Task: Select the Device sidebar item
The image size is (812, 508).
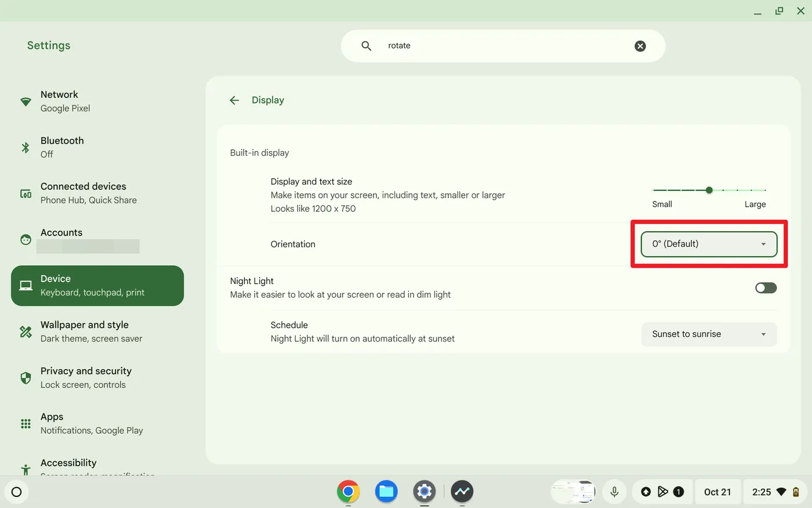Action: pos(97,286)
